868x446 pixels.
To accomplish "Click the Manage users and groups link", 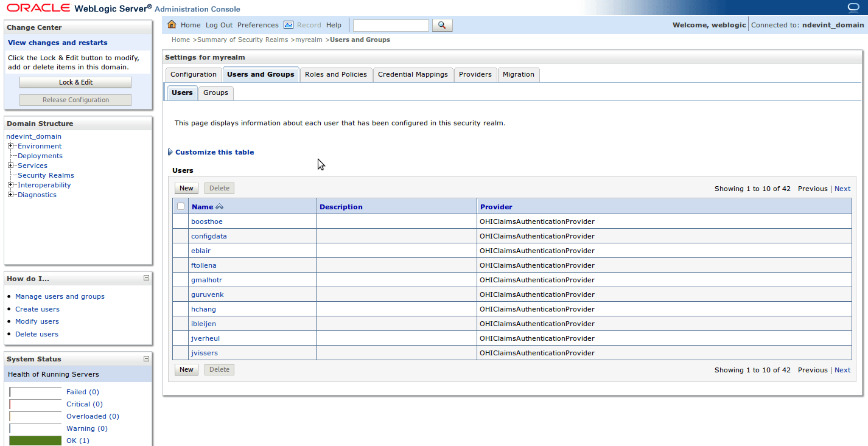I will point(60,296).
